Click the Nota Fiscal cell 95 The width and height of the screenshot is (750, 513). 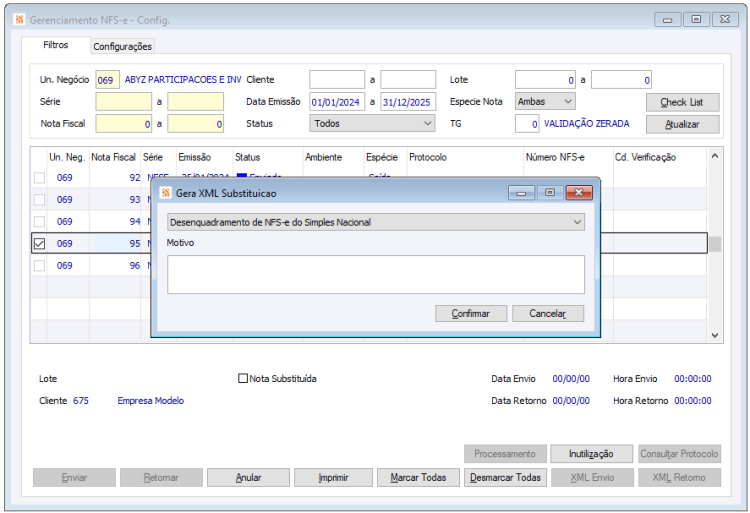click(x=117, y=243)
